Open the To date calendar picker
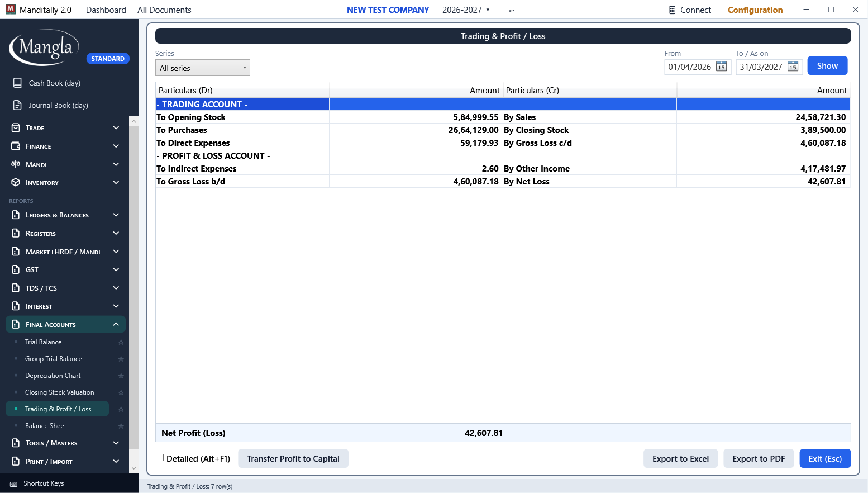This screenshot has width=868, height=493. (793, 67)
